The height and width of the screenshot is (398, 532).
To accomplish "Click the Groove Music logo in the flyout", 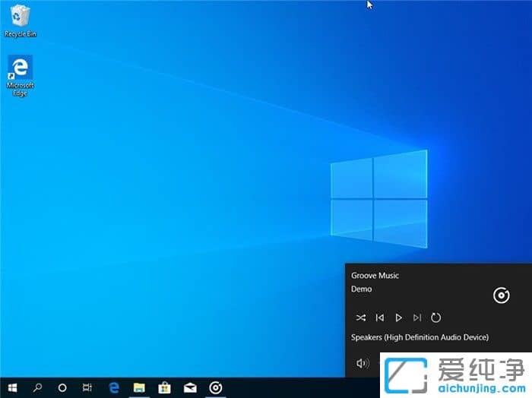I will (501, 295).
